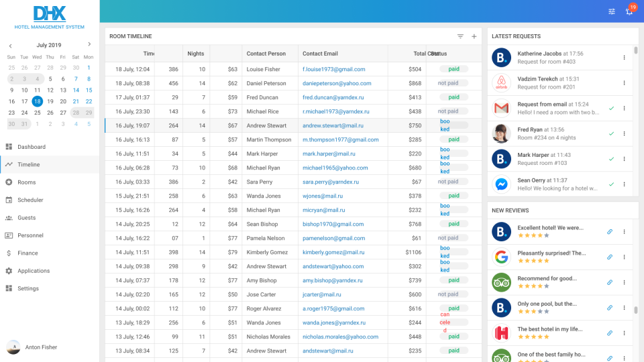Go to previous month in calendar
644x362 pixels.
tap(10, 46)
